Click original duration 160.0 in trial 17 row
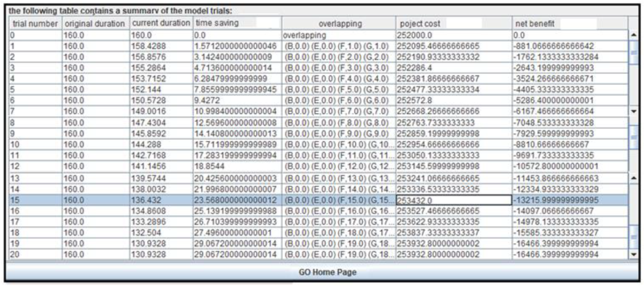644x286 pixels. (x=96, y=222)
